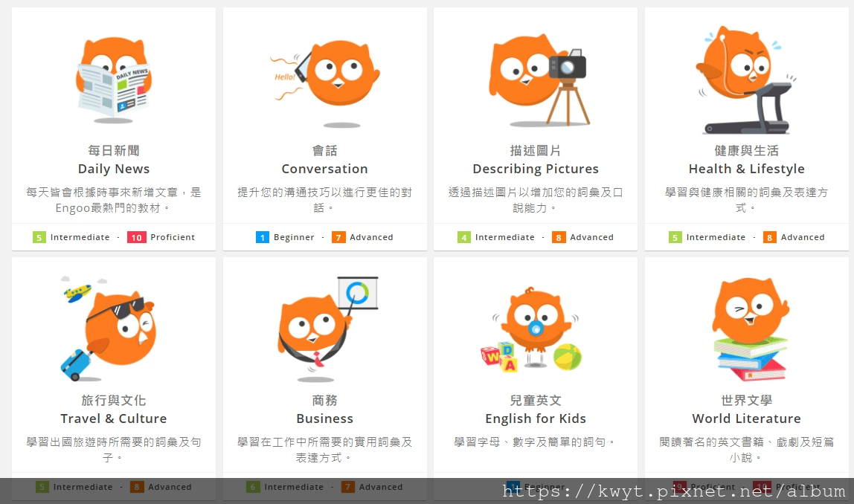Click the green 5 badge under Daily News
854x504 pixels.
point(39,237)
